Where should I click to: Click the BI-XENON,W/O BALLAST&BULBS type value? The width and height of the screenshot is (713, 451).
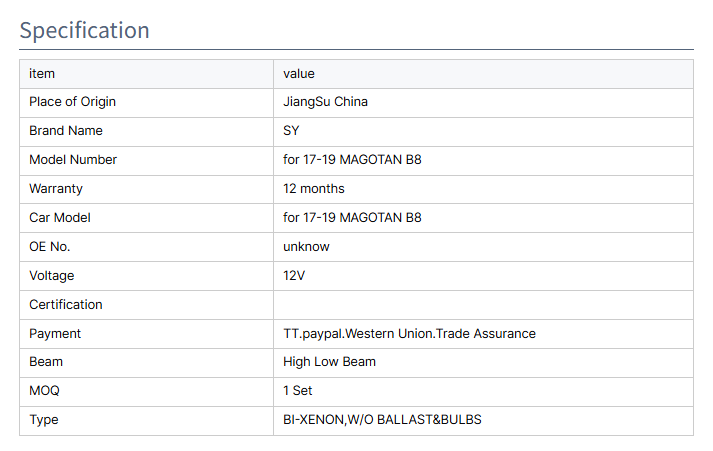tap(382, 420)
